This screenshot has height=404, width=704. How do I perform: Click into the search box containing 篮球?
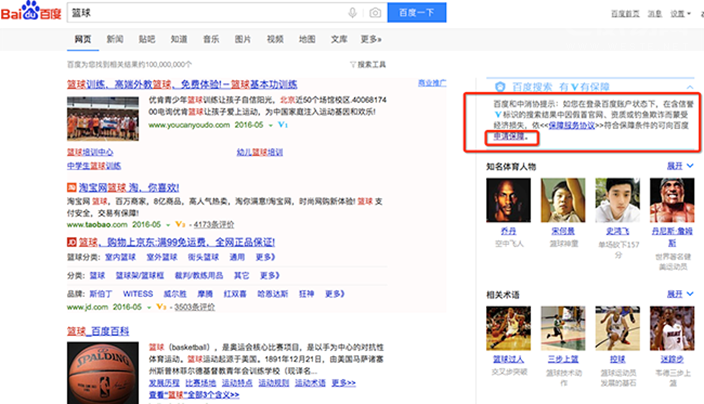coord(200,13)
